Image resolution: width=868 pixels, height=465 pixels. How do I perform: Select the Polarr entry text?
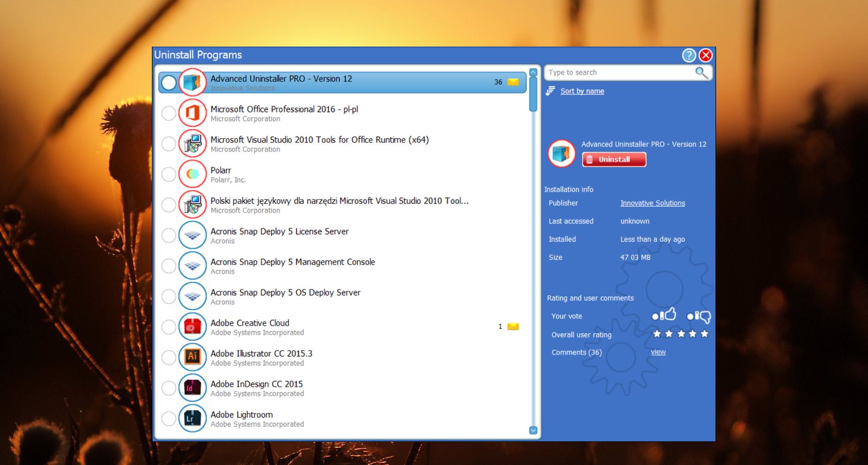tap(221, 170)
